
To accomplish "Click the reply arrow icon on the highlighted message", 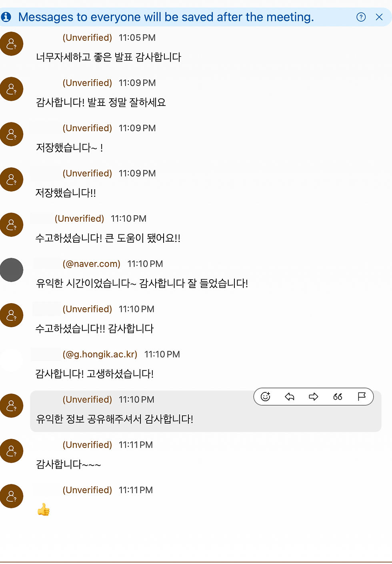I will [290, 396].
